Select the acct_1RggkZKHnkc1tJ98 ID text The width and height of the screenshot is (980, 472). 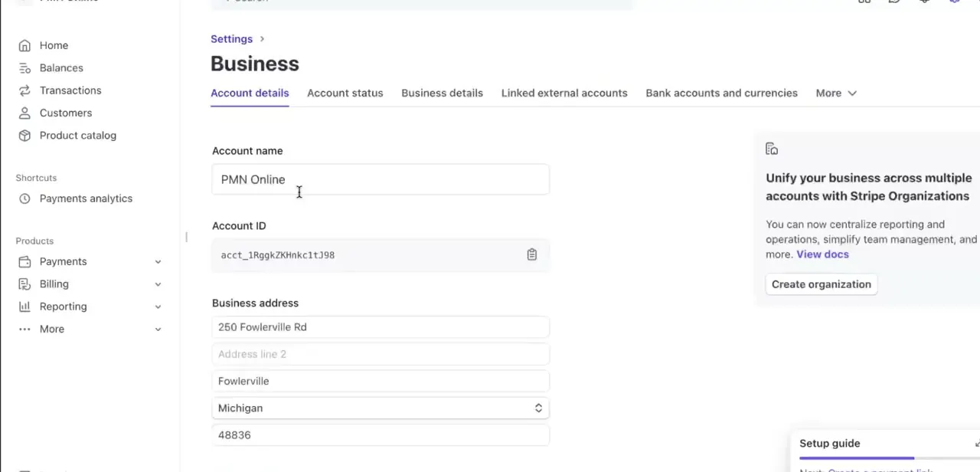pyautogui.click(x=278, y=255)
